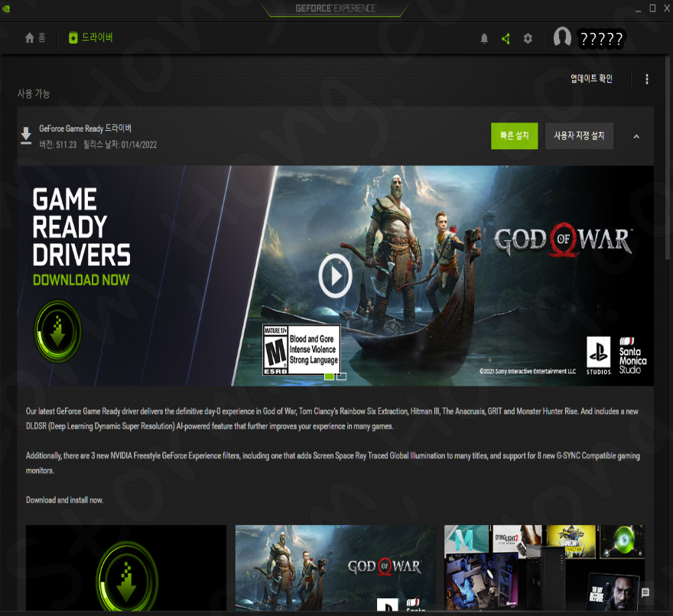The width and height of the screenshot is (673, 616).
Task: Click the driver download arrow icon
Action: [26, 135]
